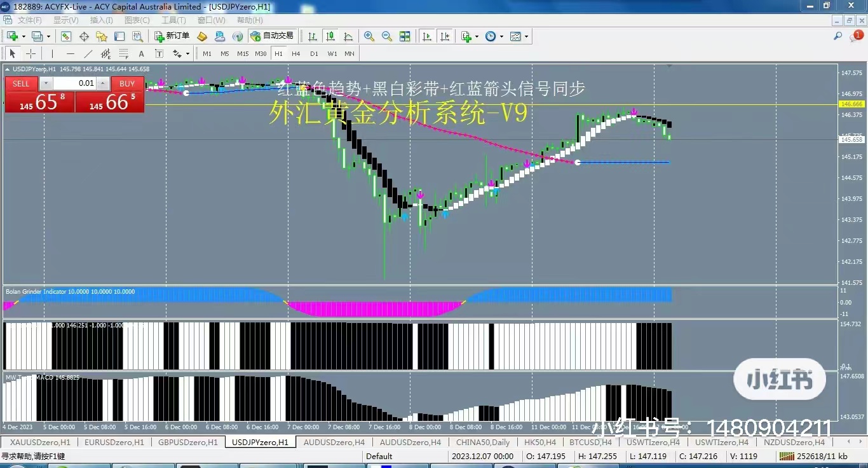Tile chart windows with the grid icon

pyautogui.click(x=405, y=36)
